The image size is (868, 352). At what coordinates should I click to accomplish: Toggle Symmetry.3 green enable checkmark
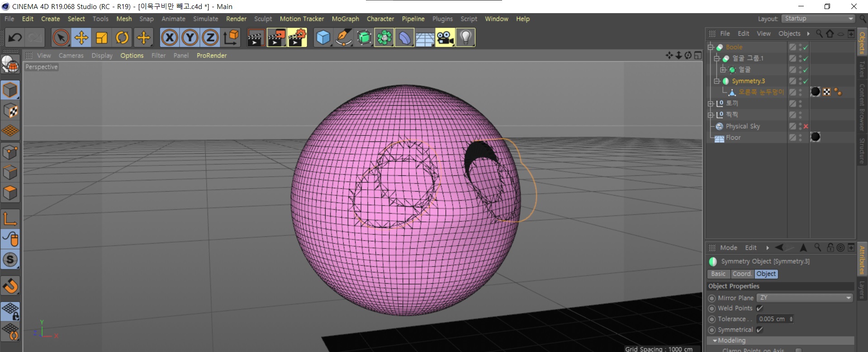click(x=806, y=81)
